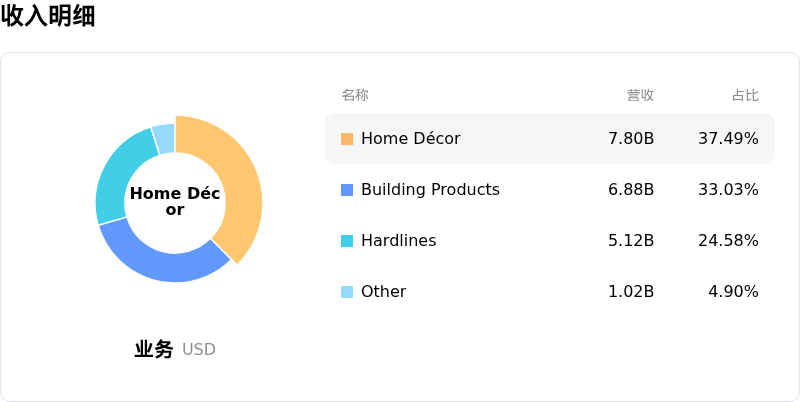Select the Other row label
The height and width of the screenshot is (402, 800).
tap(383, 292)
